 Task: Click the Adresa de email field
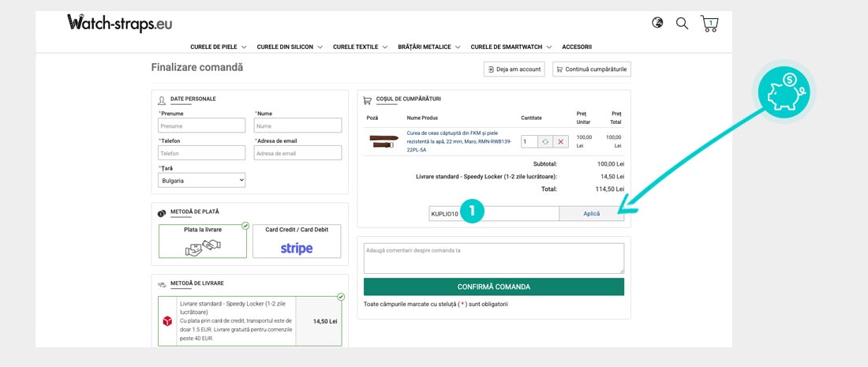tap(297, 153)
